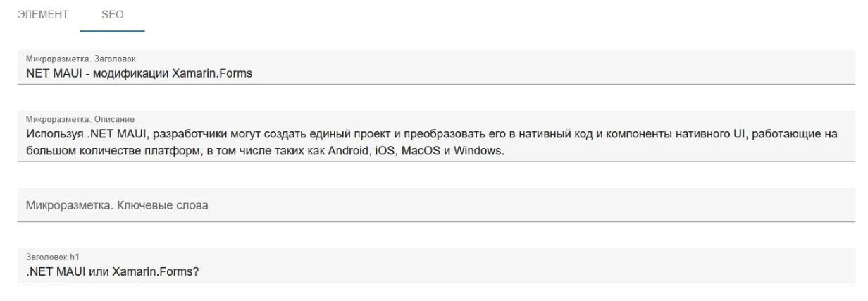868x301 pixels.
Task: Click the word "MacOS" in the description
Action: tap(420, 152)
